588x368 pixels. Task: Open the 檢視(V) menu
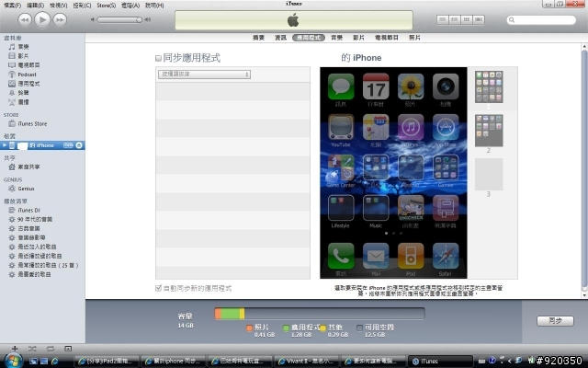click(59, 6)
